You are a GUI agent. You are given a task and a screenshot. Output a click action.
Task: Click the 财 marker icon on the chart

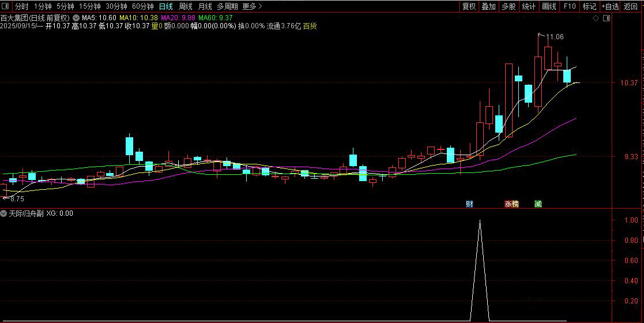click(469, 204)
